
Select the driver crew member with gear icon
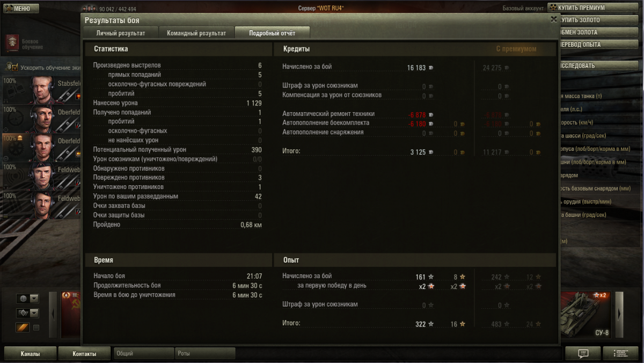point(42,147)
